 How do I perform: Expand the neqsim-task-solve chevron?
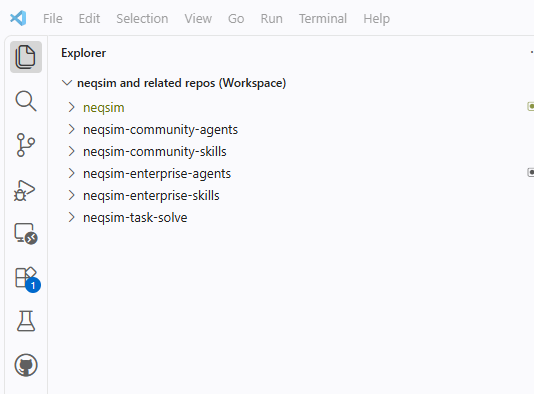[71, 217]
